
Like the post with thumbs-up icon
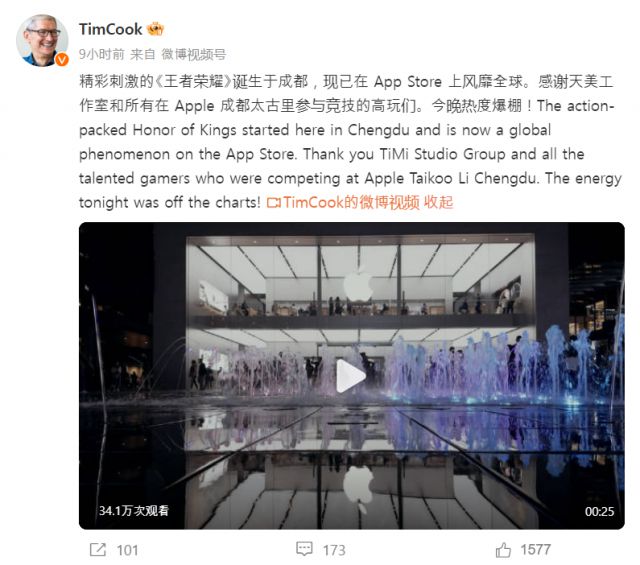[x=503, y=549]
